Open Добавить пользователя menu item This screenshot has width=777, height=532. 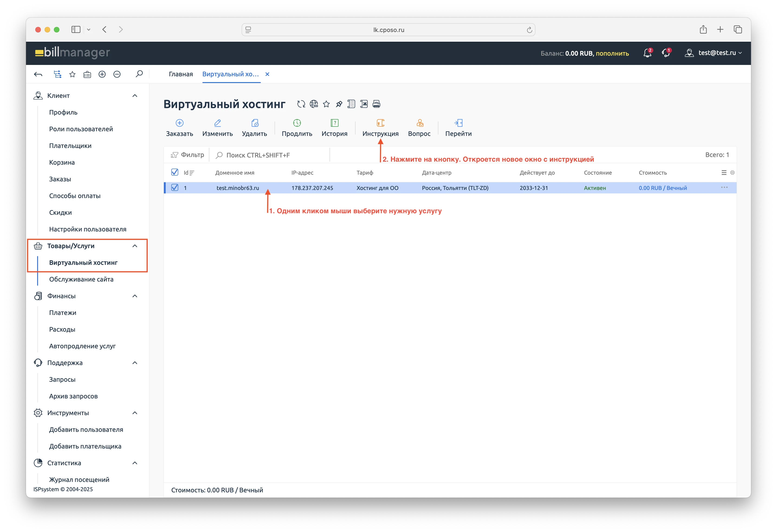(86, 430)
